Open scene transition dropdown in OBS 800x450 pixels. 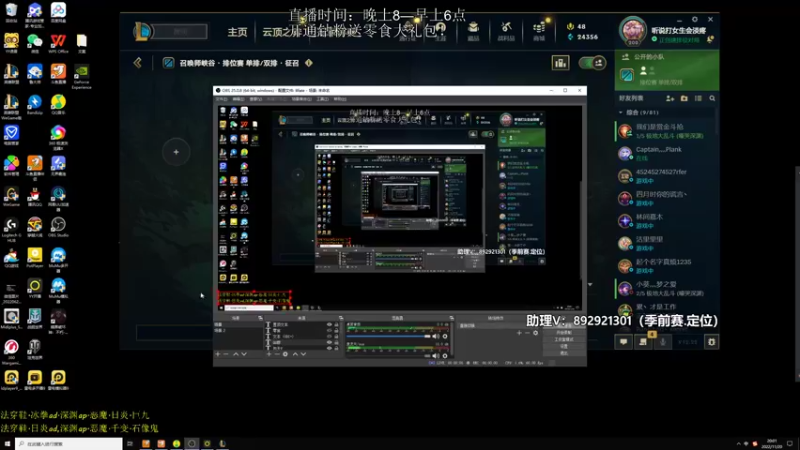click(496, 326)
